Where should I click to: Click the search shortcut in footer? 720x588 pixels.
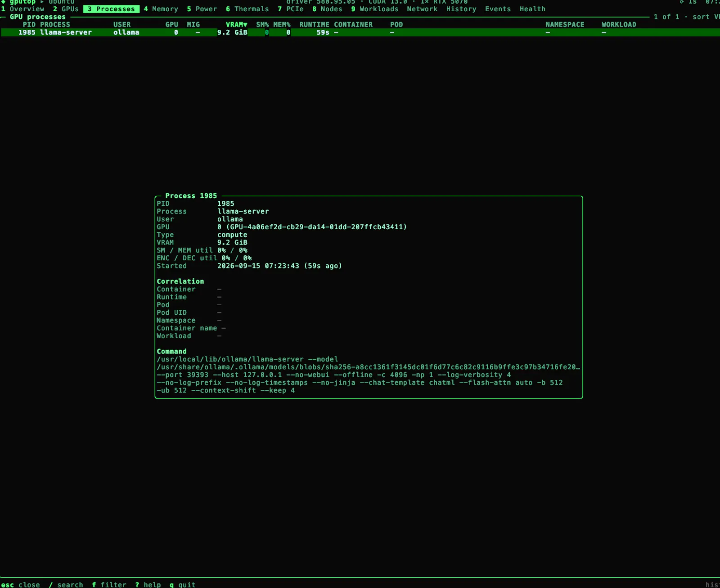66,584
